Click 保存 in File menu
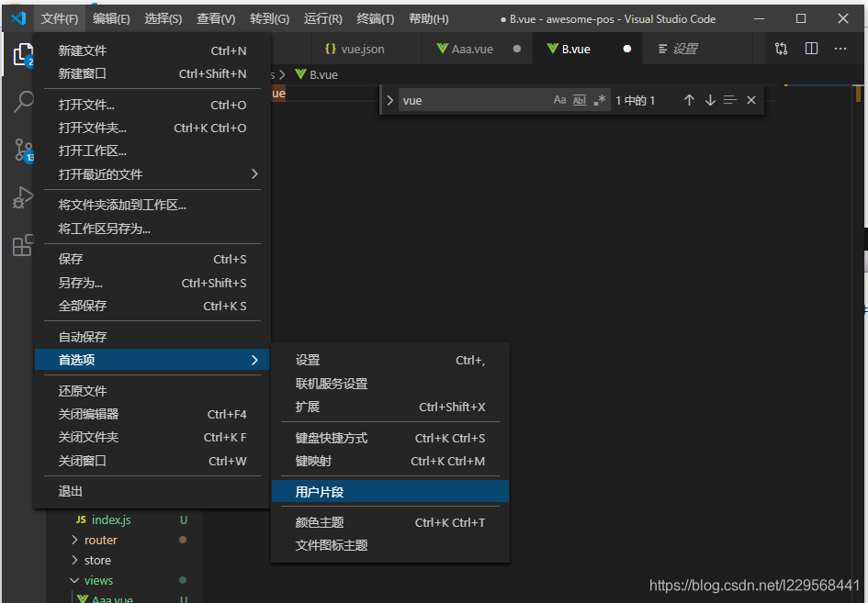The width and height of the screenshot is (868, 603). (x=152, y=259)
